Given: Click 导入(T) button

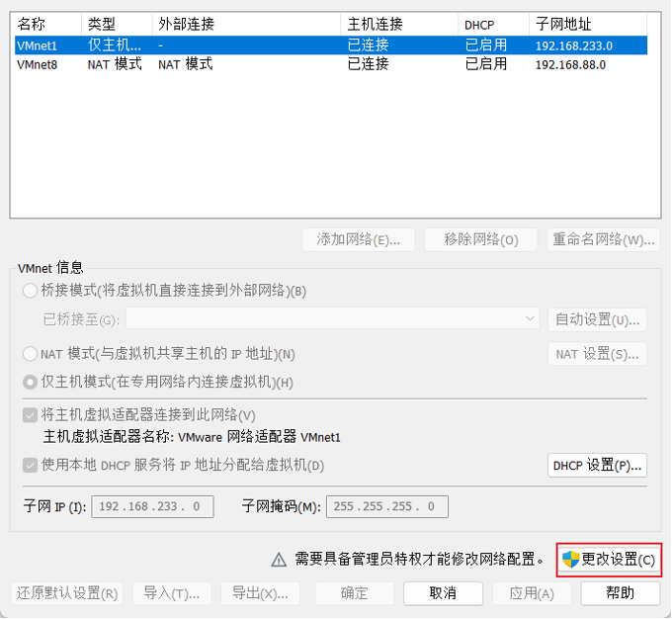Looking at the screenshot, I should (171, 593).
